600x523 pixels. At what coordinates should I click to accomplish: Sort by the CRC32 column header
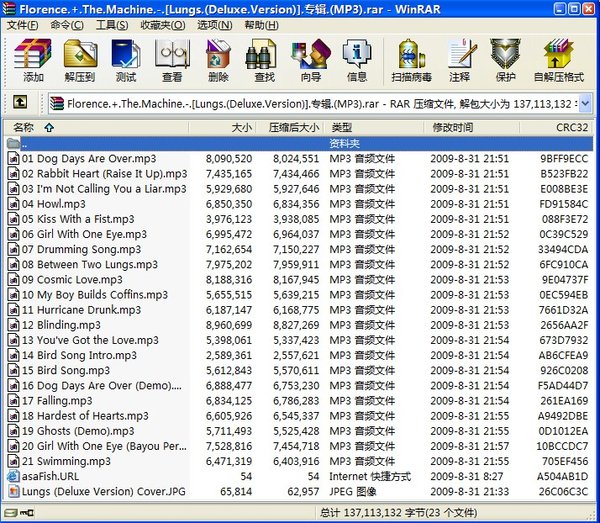[x=556, y=127]
